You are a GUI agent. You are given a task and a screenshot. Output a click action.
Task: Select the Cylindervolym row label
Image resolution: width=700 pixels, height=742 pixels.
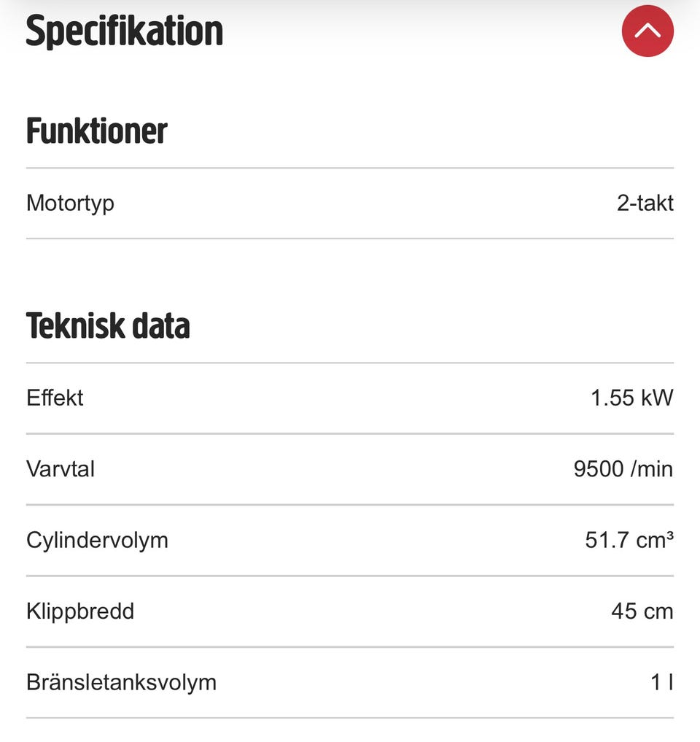(97, 540)
